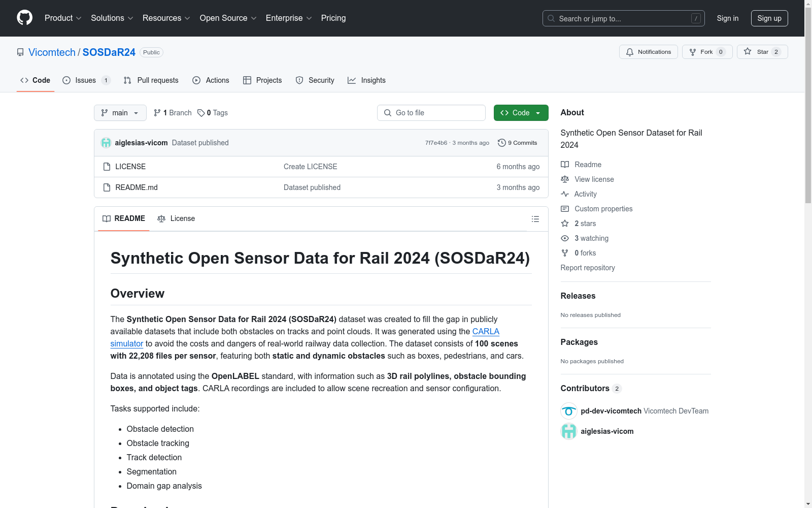Click pd-dev-vicomtech contributor avatar
812x508 pixels.
click(x=569, y=411)
